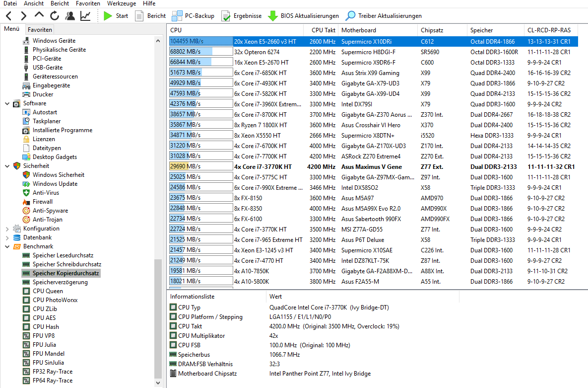
Task: Select the Asus Strix X99 Gaming row
Action: 374,73
